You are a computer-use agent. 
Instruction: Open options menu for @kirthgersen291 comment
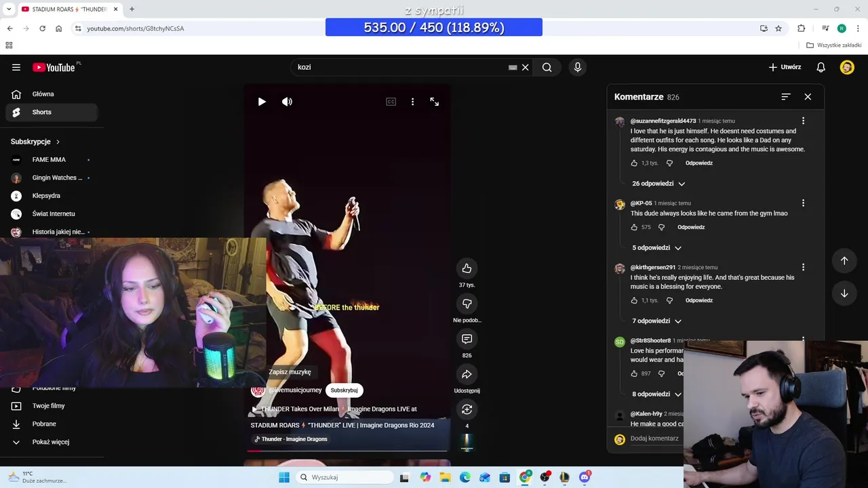tap(803, 268)
